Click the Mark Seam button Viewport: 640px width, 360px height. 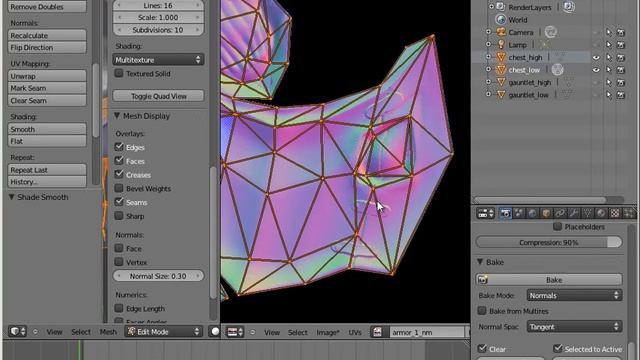pyautogui.click(x=47, y=88)
